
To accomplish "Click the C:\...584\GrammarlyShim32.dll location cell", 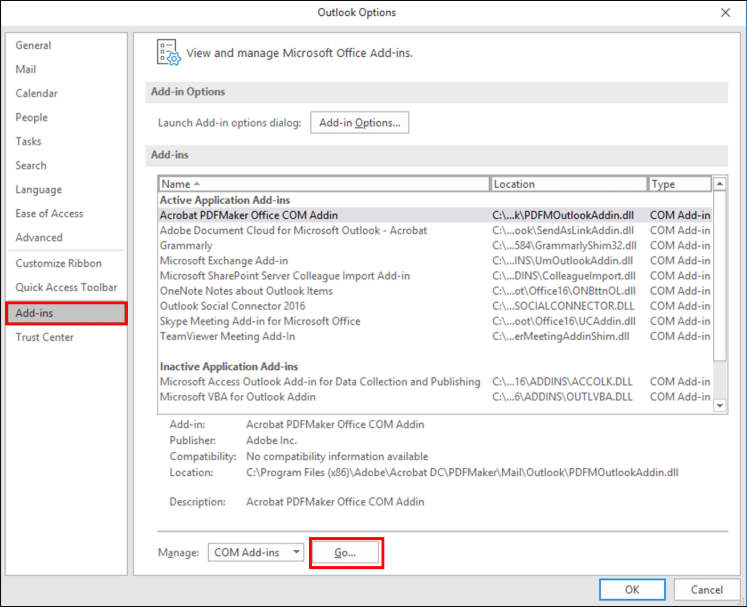I will 564,246.
